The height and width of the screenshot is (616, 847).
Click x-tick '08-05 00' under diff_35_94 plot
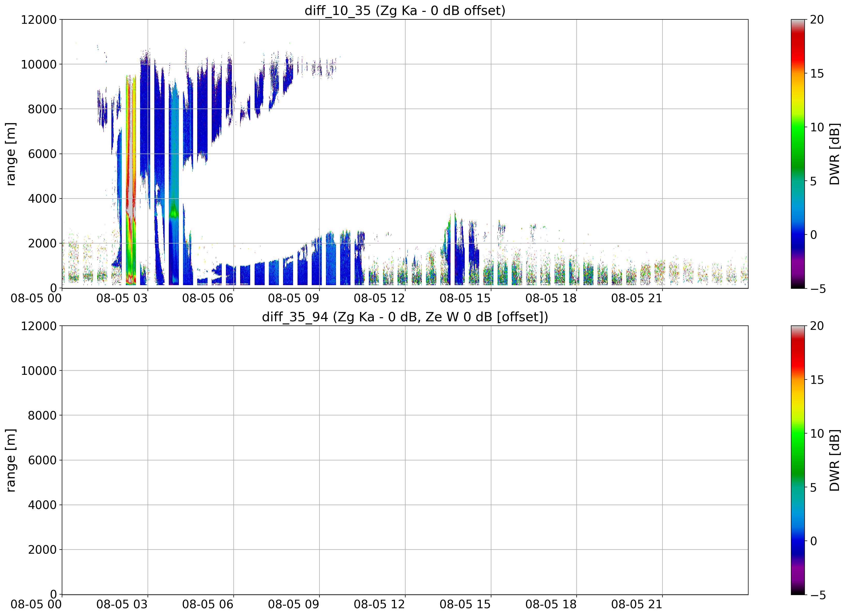click(x=36, y=604)
